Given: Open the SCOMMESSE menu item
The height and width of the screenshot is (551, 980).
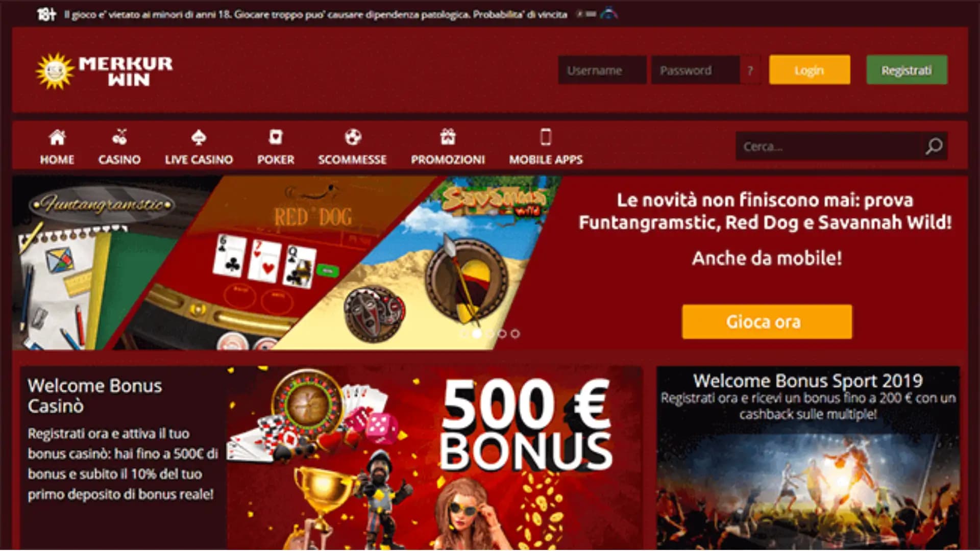Looking at the screenshot, I should click(352, 160).
